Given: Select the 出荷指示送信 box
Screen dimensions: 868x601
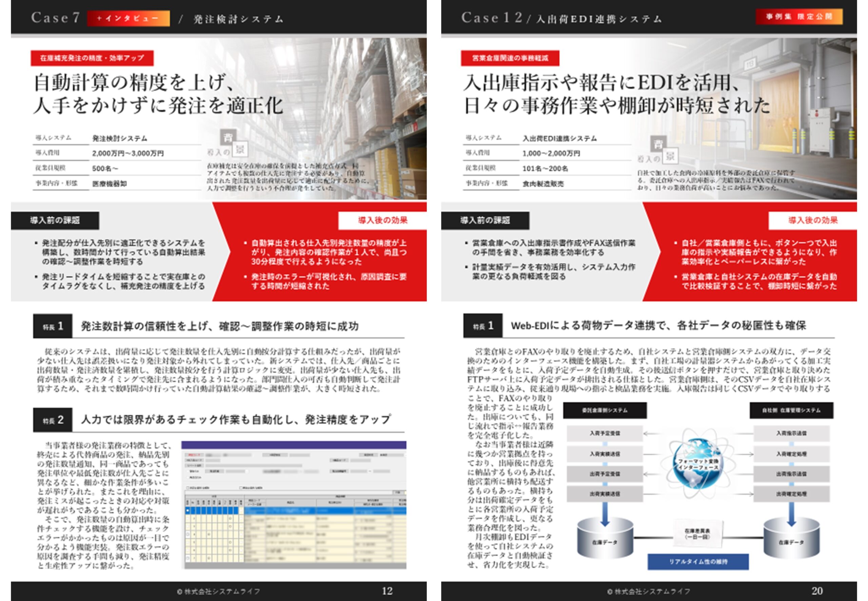Looking at the screenshot, I should (791, 474).
